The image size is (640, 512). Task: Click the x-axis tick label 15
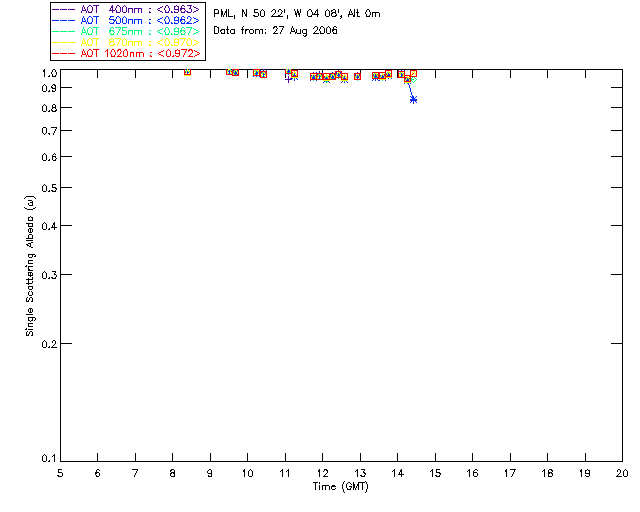click(435, 473)
